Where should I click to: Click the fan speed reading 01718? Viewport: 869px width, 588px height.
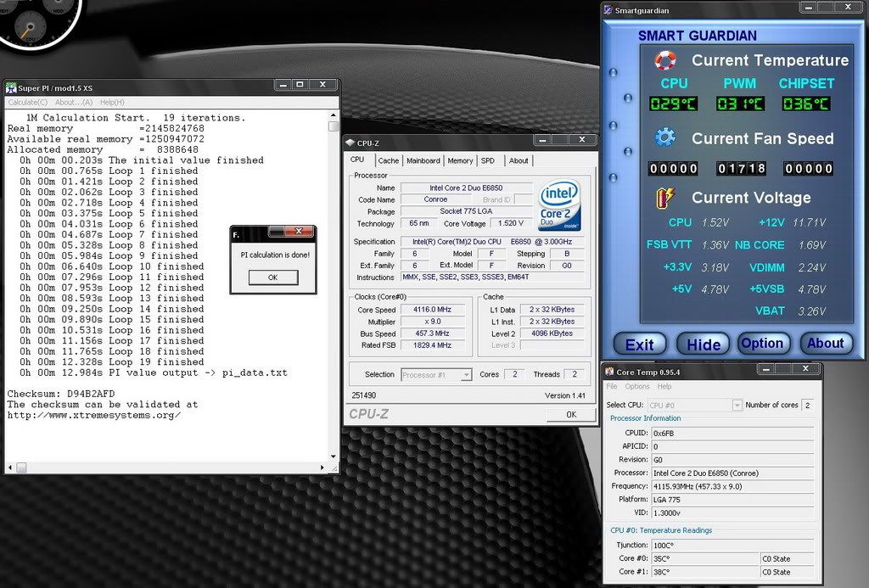point(742,169)
